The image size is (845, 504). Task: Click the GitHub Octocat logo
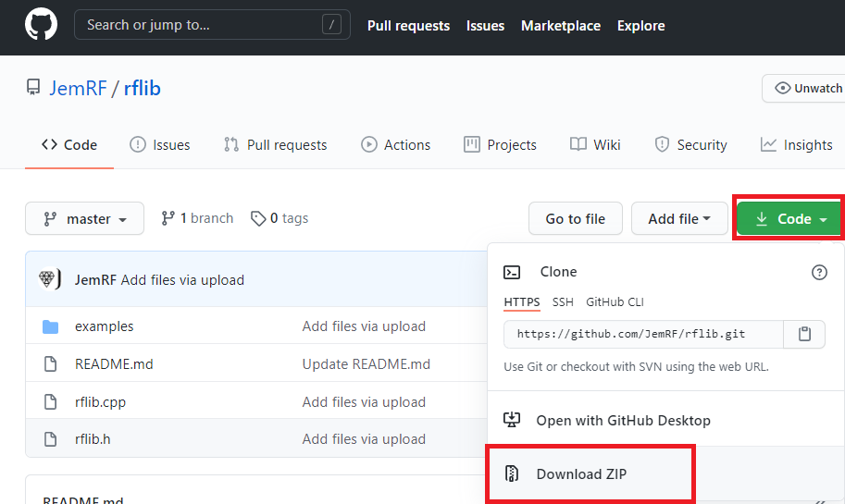41,24
